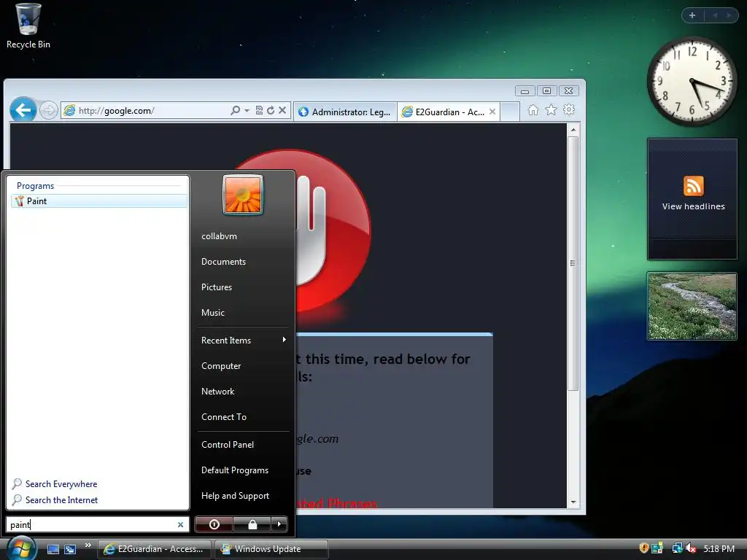Image resolution: width=747 pixels, height=560 pixels.
Task: Launch Paint from search results
Action: click(x=99, y=201)
